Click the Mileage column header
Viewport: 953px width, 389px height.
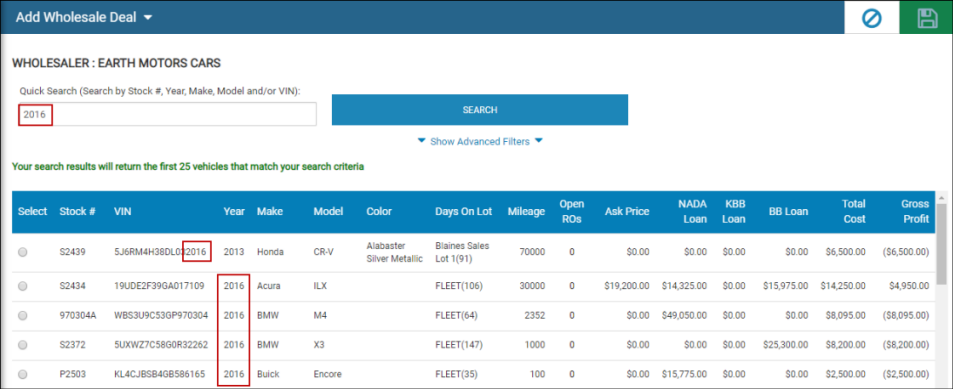pyautogui.click(x=526, y=212)
